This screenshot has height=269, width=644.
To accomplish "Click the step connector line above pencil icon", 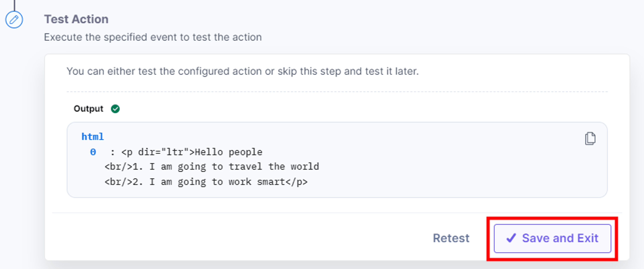I will point(14,5).
